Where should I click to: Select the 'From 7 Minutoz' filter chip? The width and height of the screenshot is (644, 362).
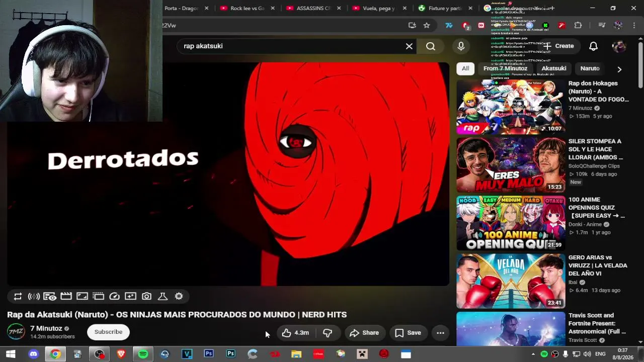[x=505, y=68]
